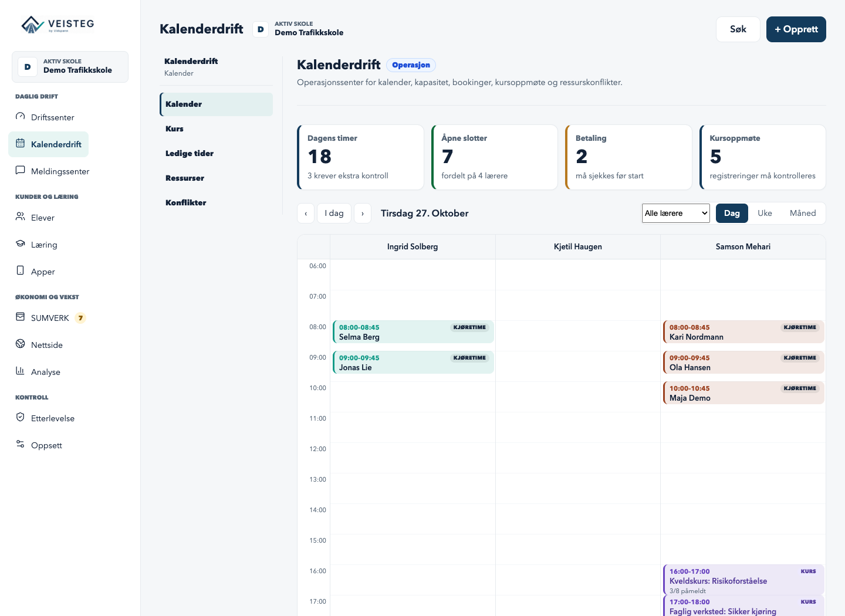
Task: Click the Læring graduation cap icon
Action: click(x=21, y=244)
